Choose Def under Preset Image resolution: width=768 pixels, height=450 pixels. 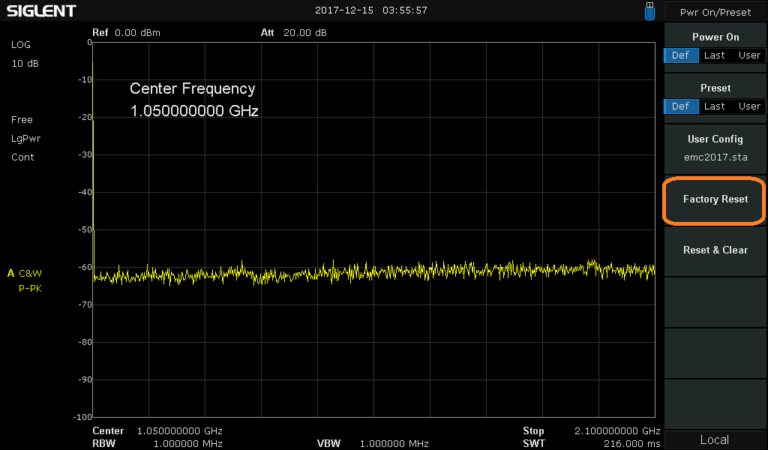680,106
